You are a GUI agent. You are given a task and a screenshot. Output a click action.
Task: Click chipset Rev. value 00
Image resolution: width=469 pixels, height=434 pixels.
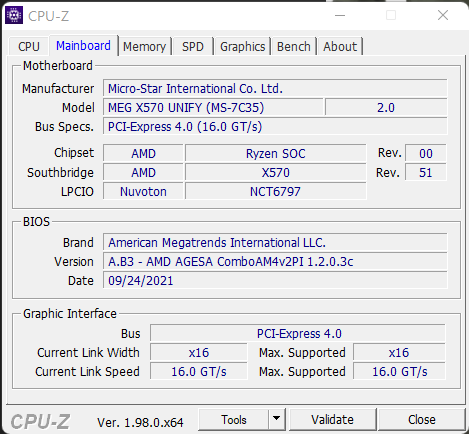click(426, 154)
